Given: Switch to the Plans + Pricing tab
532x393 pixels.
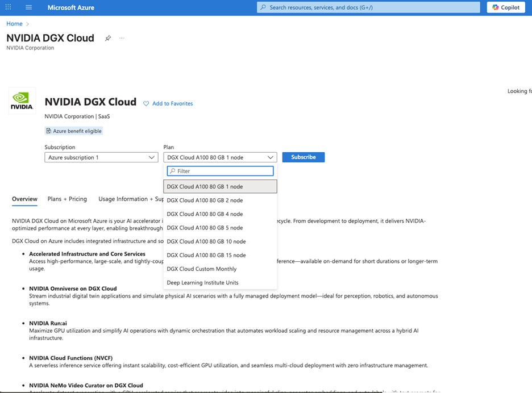Looking at the screenshot, I should coord(66,199).
